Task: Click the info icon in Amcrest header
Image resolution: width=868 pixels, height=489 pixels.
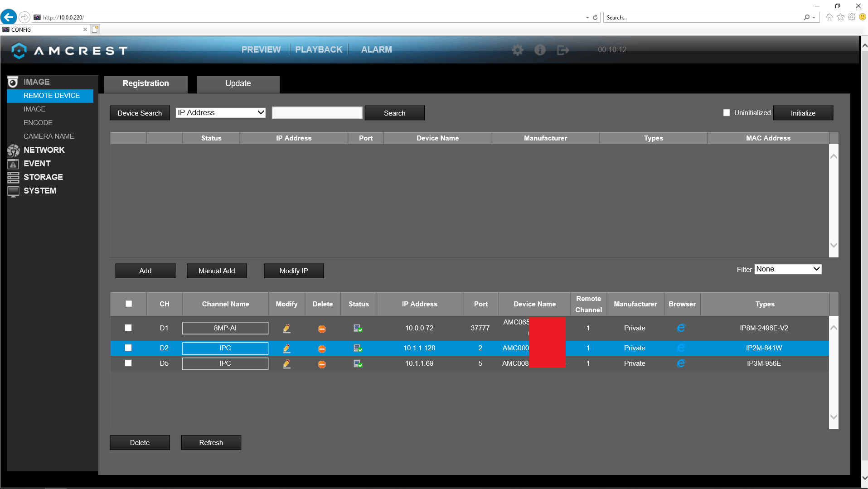Action: [x=540, y=50]
